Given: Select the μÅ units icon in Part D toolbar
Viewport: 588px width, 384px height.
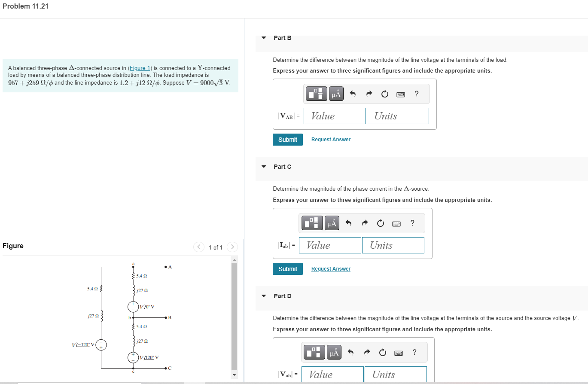Looking at the screenshot, I should [333, 352].
